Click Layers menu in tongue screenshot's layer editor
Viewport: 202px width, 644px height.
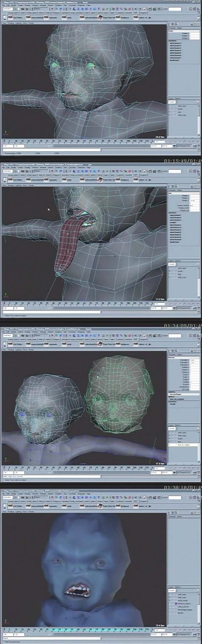pos(171,261)
